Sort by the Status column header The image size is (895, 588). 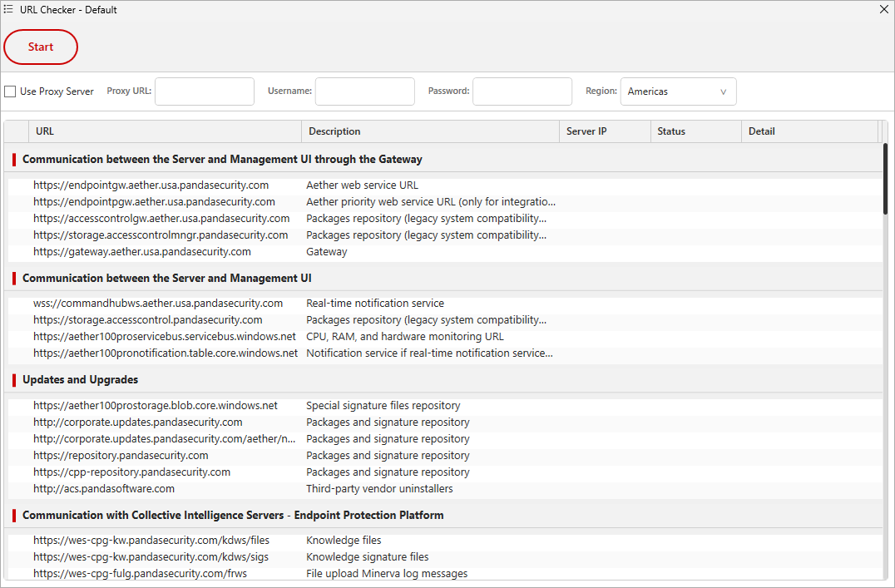click(x=696, y=131)
